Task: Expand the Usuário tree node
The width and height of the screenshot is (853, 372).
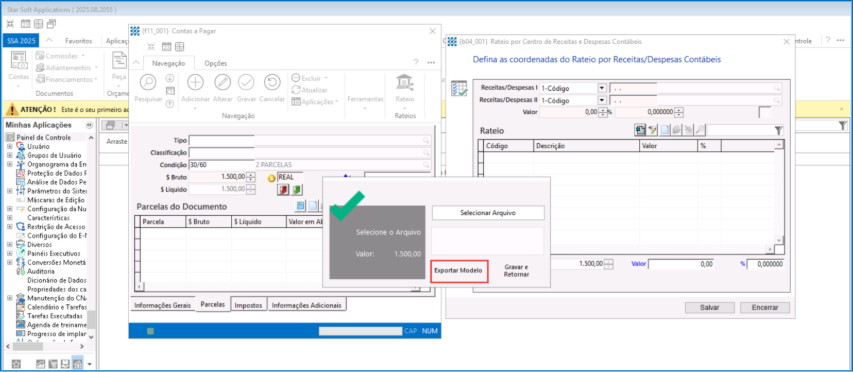Action: [x=9, y=147]
